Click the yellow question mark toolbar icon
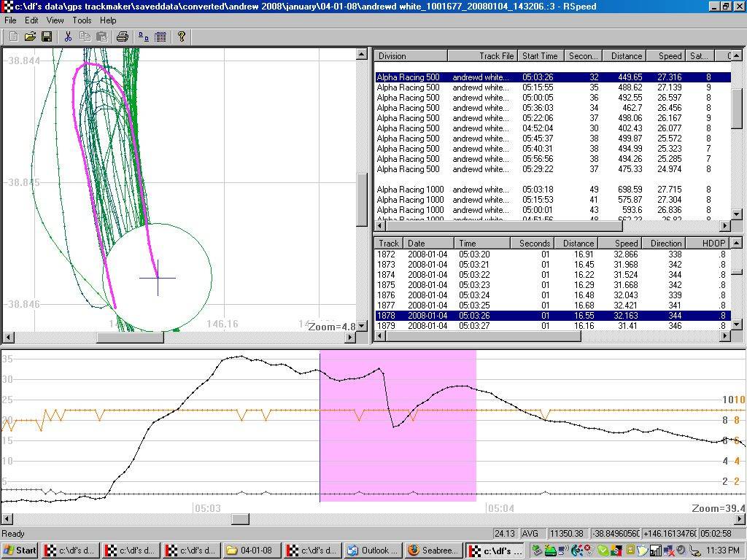The image size is (747, 560). click(182, 36)
